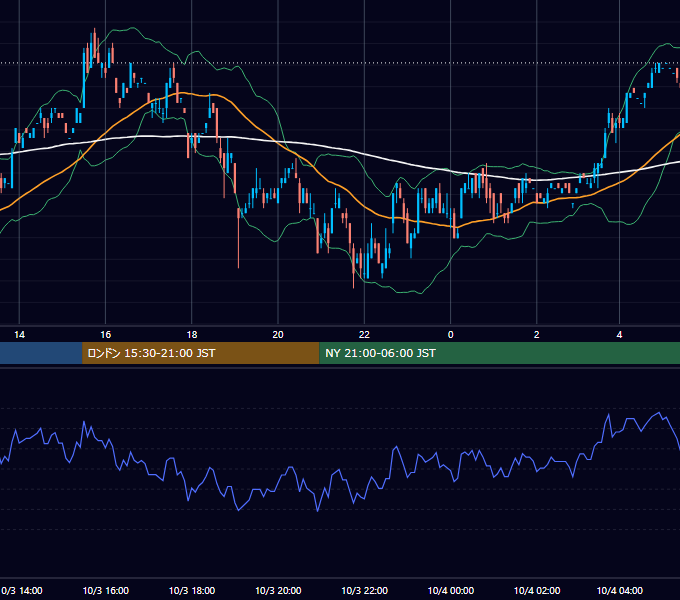The width and height of the screenshot is (680, 600).
Task: Click the 22 hour label under chart
Action: coord(364,335)
